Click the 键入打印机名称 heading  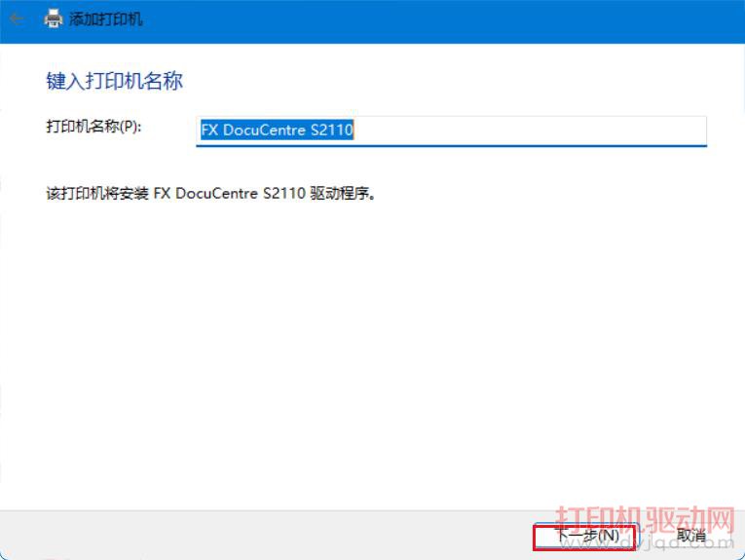pos(115,81)
